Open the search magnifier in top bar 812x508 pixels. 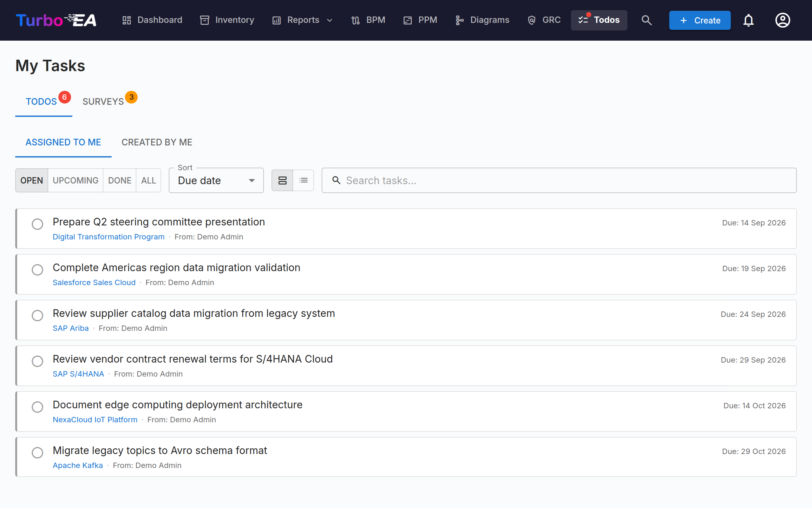(646, 20)
